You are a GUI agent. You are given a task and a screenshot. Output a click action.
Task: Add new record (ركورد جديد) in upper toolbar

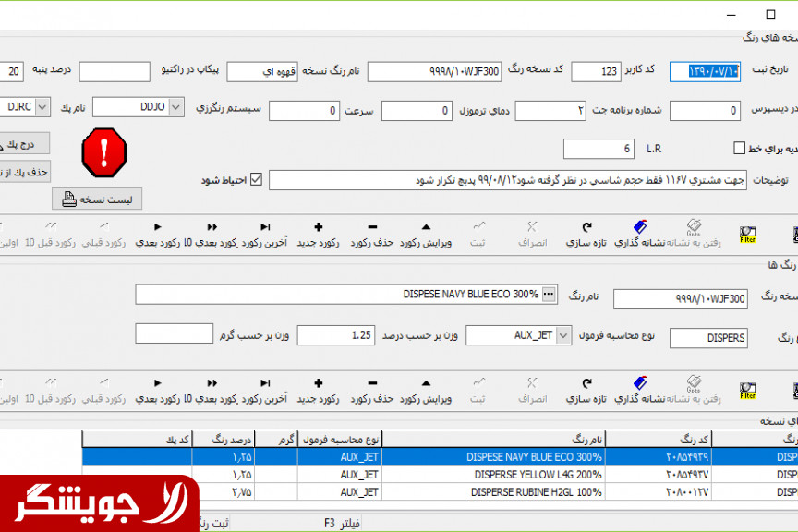pyautogui.click(x=318, y=233)
